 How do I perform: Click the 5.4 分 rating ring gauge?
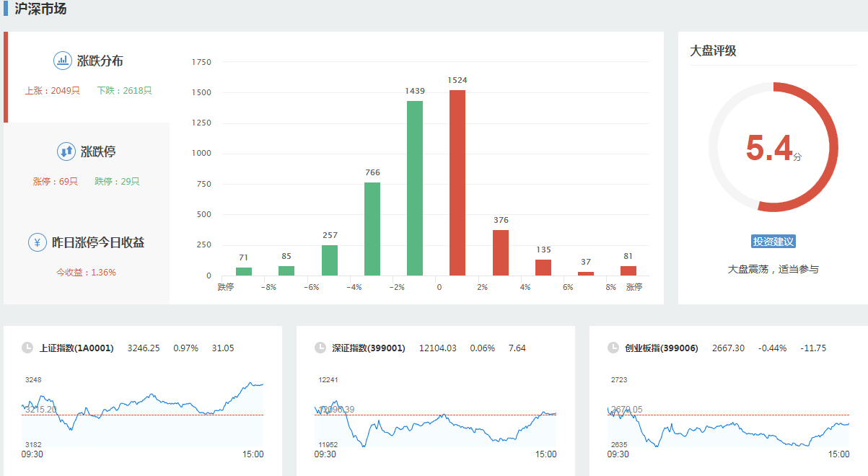click(773, 147)
